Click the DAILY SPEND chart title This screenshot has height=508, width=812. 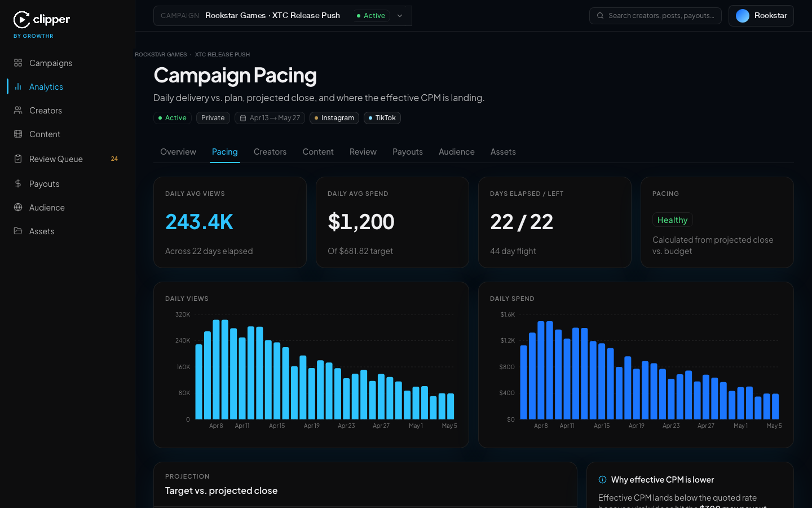[x=512, y=299]
